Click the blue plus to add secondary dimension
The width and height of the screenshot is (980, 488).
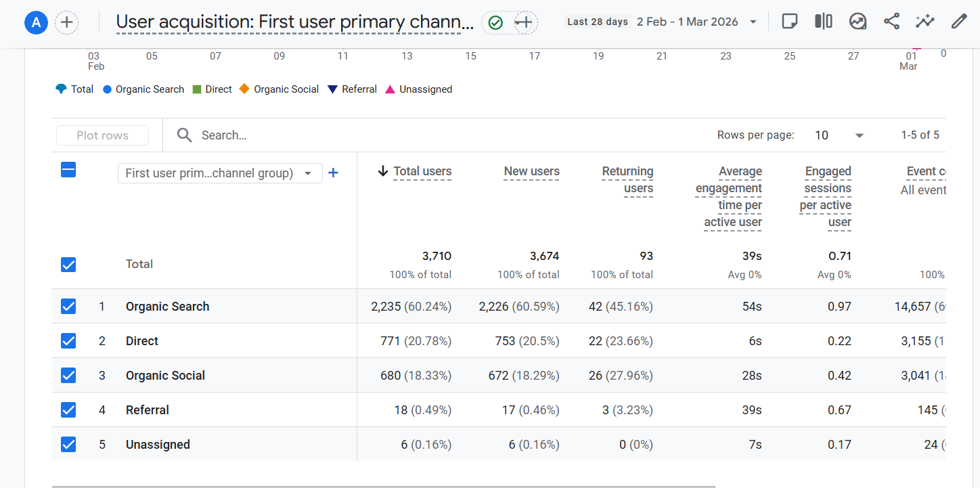coord(333,173)
